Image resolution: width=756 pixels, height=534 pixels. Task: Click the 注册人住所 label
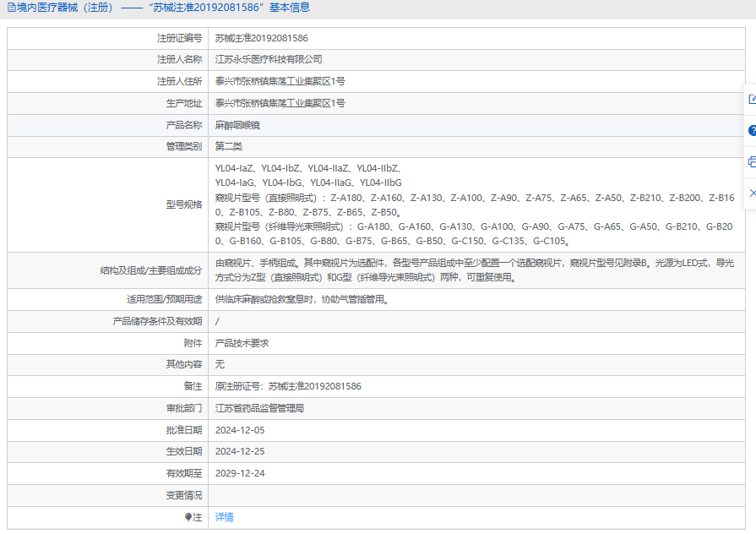[x=179, y=81]
